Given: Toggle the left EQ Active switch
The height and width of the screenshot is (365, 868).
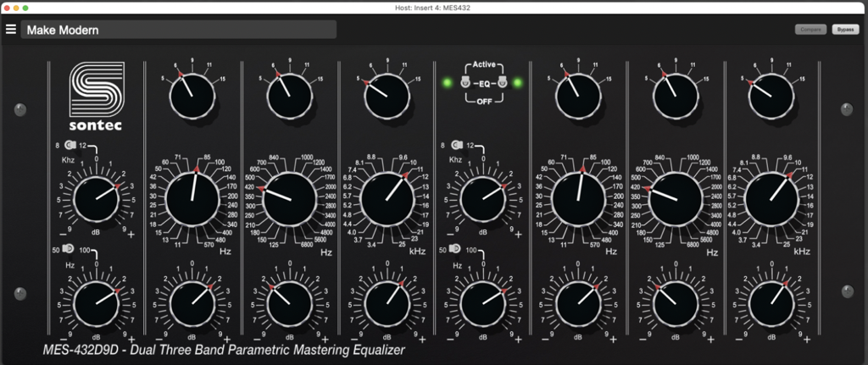Looking at the screenshot, I should pyautogui.click(x=465, y=83).
